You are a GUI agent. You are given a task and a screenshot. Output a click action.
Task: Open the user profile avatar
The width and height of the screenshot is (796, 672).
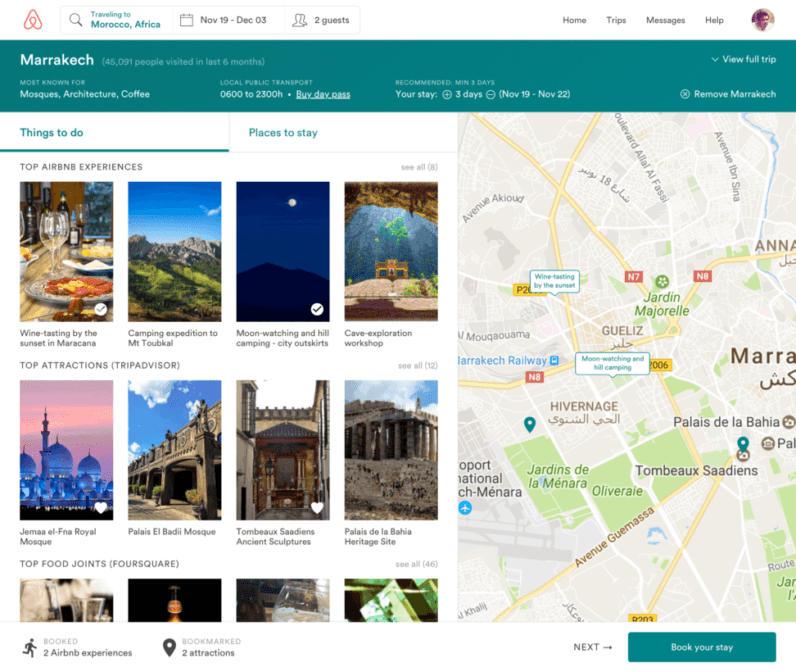pyautogui.click(x=763, y=20)
